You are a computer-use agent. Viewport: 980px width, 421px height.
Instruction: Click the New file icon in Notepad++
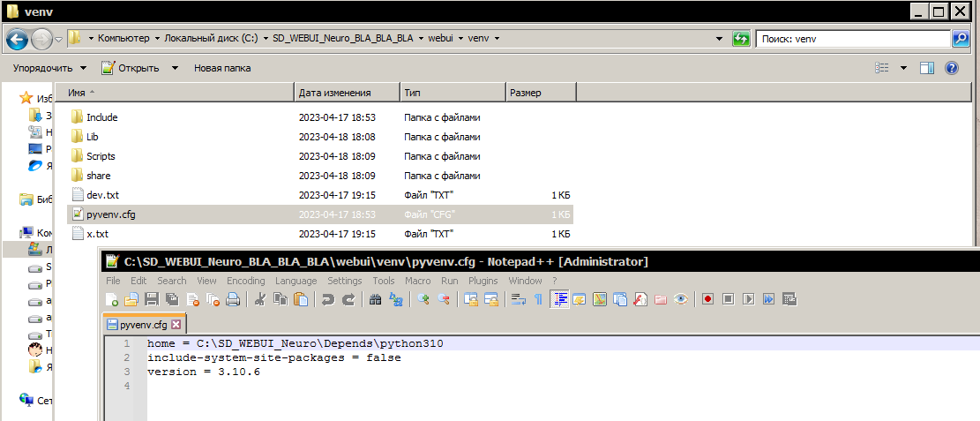112,299
